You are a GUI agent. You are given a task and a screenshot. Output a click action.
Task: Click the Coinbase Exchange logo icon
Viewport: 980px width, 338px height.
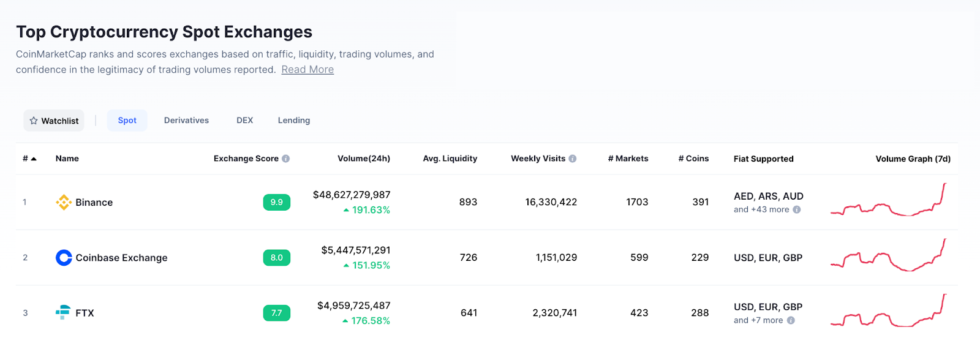pos(64,258)
